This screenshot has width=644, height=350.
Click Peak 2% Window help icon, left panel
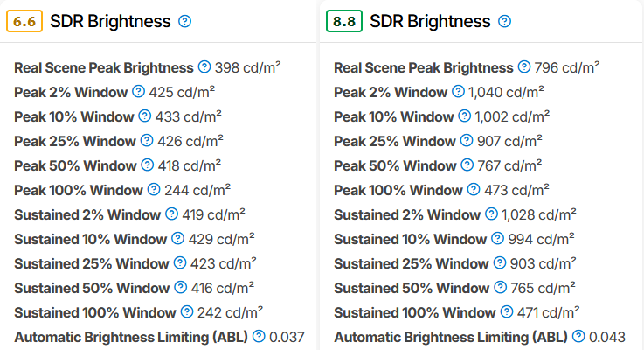(x=138, y=91)
